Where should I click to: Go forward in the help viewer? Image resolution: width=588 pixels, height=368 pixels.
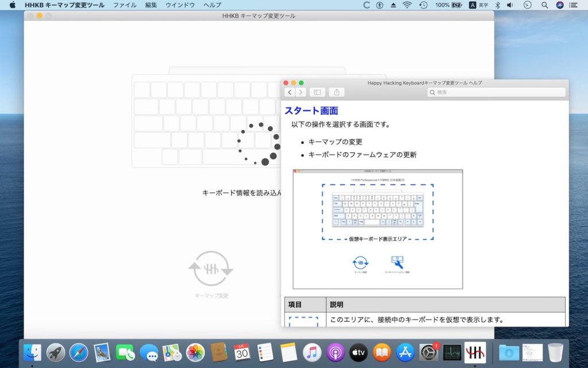(301, 92)
